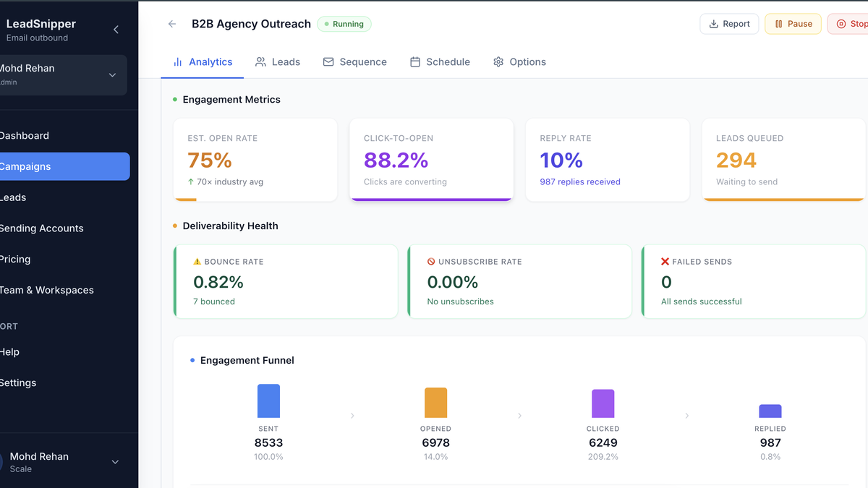
Task: Click the 294 Leads Queued value
Action: tap(736, 160)
